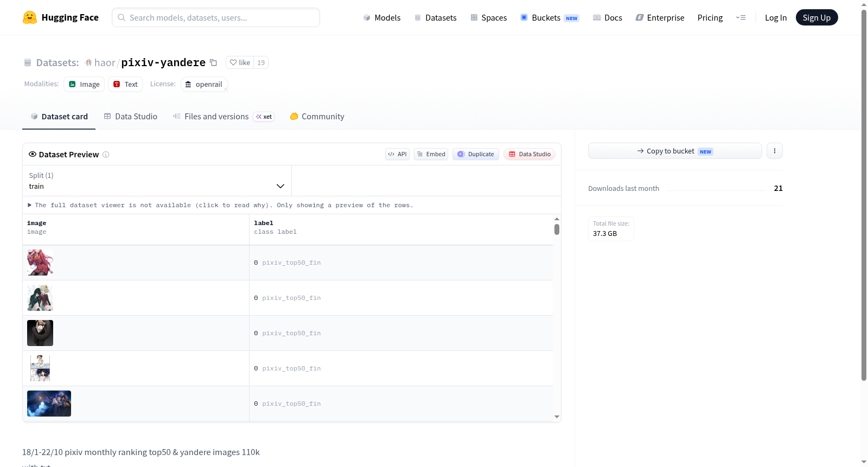Viewport: 868px width, 467px height.
Task: Open the blue night-sky thumbnail
Action: 49,404
